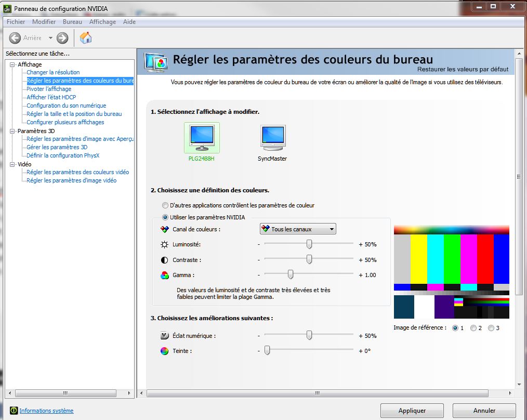Open 'Changer la résolution' task
527x420 pixels.
coord(53,72)
